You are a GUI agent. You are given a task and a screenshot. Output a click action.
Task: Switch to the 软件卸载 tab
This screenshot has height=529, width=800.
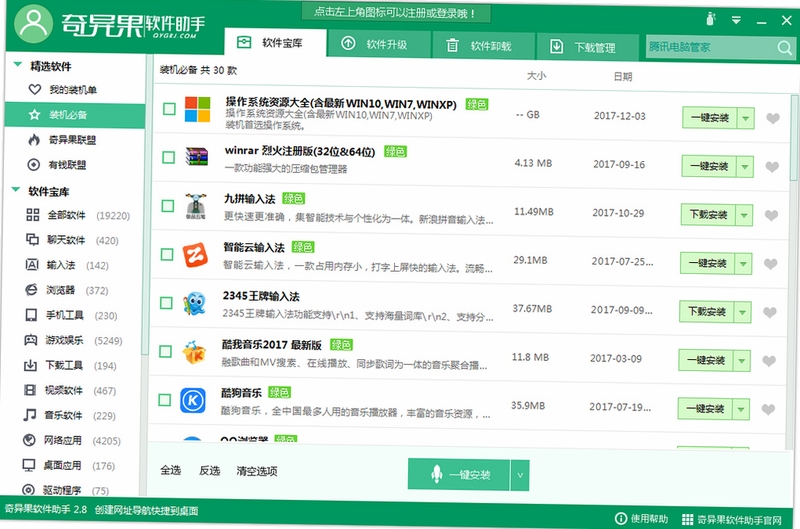(483, 45)
